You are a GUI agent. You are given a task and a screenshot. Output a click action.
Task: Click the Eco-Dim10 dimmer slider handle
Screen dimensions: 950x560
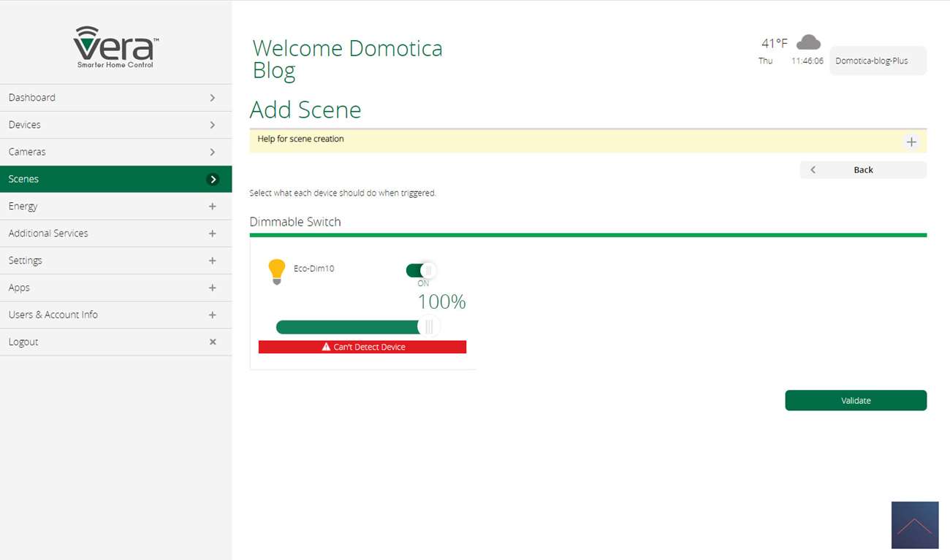429,327
